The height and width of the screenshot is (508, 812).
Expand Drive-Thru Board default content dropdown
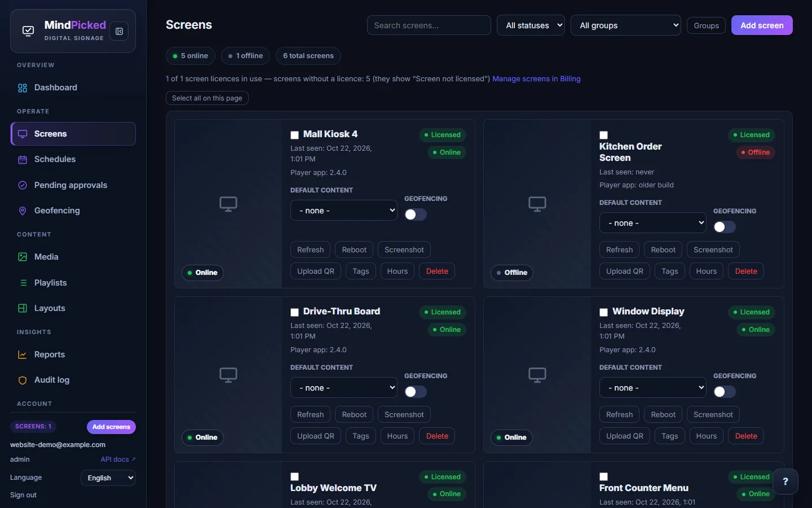point(344,388)
